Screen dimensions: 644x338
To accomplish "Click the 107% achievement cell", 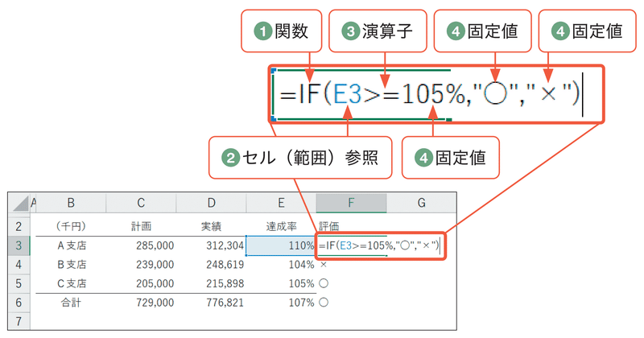I will coord(281,303).
